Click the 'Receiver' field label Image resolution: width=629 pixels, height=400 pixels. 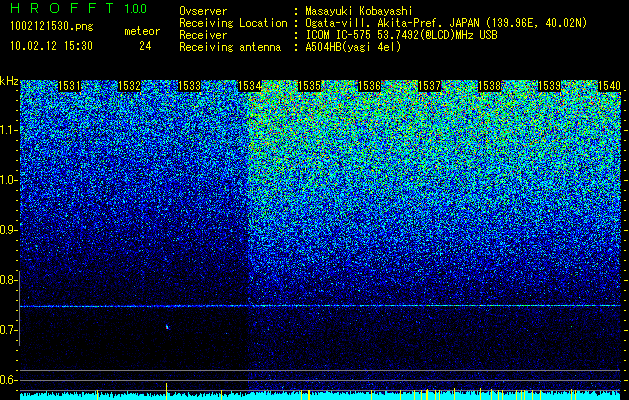click(203, 35)
